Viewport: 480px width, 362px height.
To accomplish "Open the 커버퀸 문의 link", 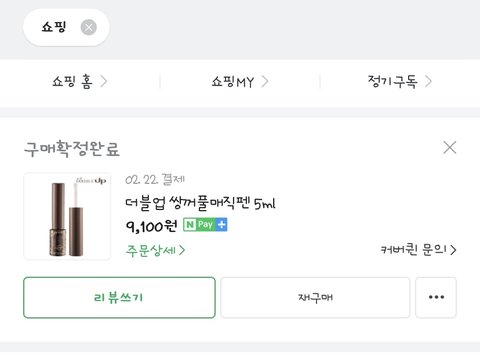I will (419, 250).
